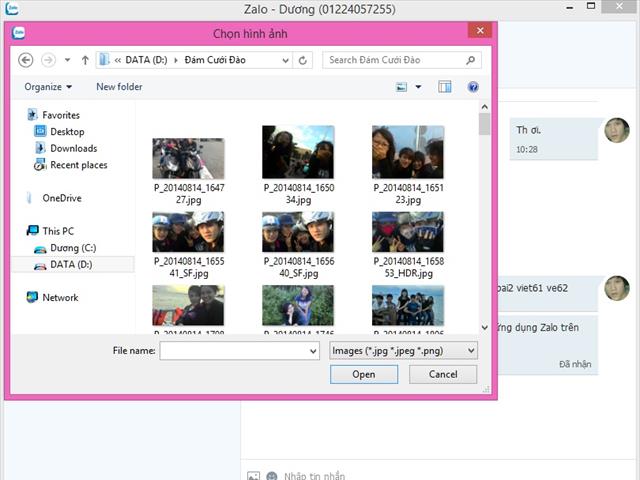Screen dimensions: 640x480
Task: Click the Đám Cưới Đào breadcrumb segment
Action: (x=215, y=60)
